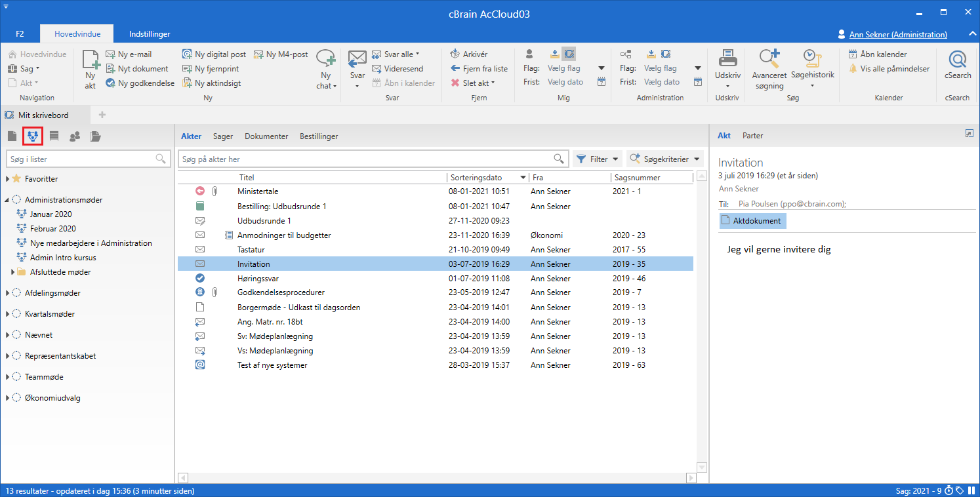The height and width of the screenshot is (497, 980).
Task: Select the Januar 2020 meeting
Action: (51, 214)
